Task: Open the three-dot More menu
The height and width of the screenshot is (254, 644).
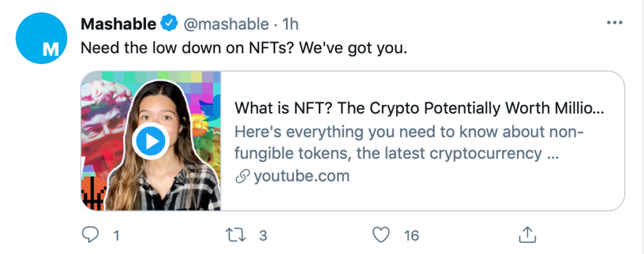Action: pyautogui.click(x=613, y=23)
